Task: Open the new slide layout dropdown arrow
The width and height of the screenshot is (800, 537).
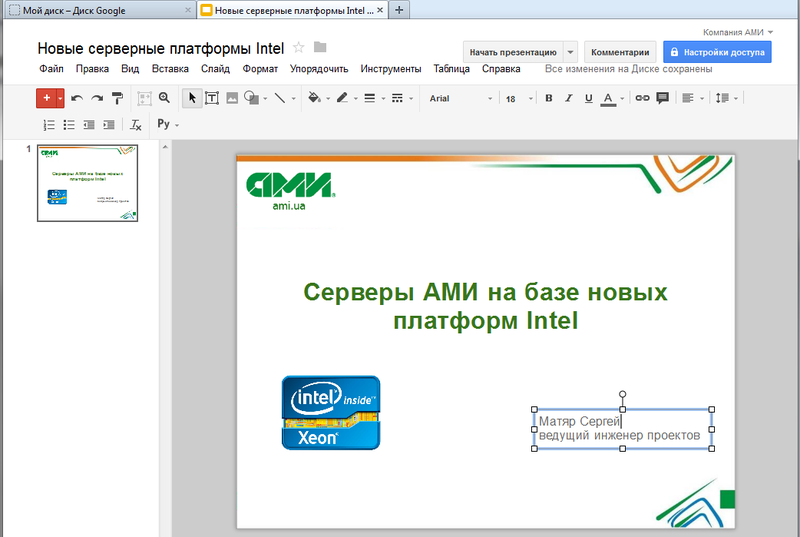Action: coord(60,98)
